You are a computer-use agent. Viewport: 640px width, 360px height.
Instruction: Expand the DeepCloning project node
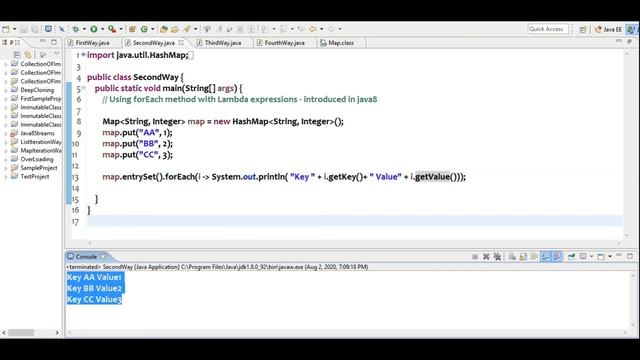tap(6, 90)
